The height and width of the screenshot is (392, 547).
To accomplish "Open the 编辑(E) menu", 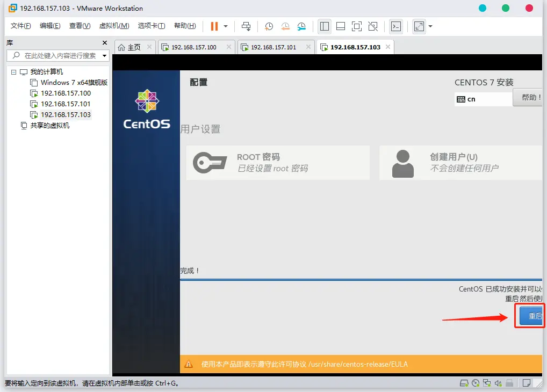I will [50, 26].
